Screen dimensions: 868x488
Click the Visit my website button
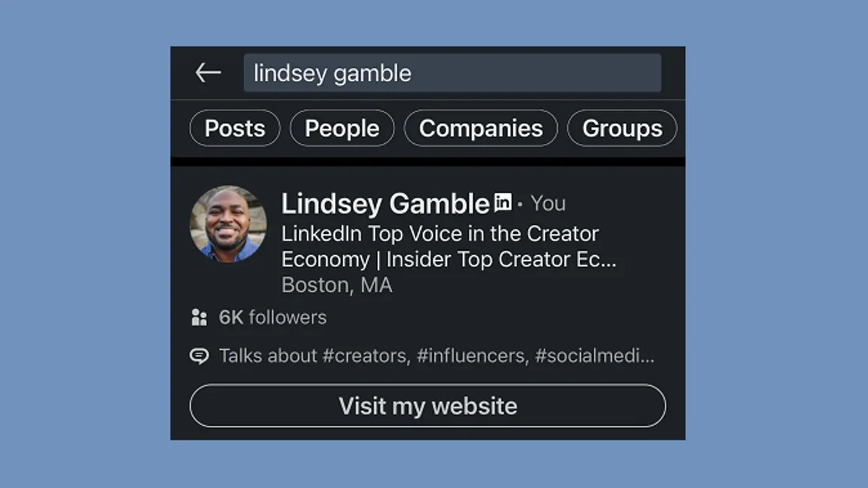click(427, 406)
